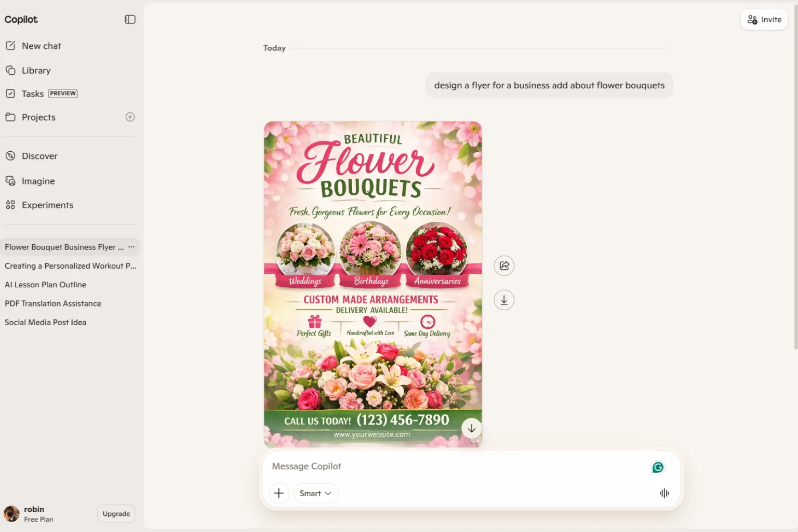This screenshot has width=798, height=532.
Task: Download the generated flyer image
Action: click(x=504, y=300)
